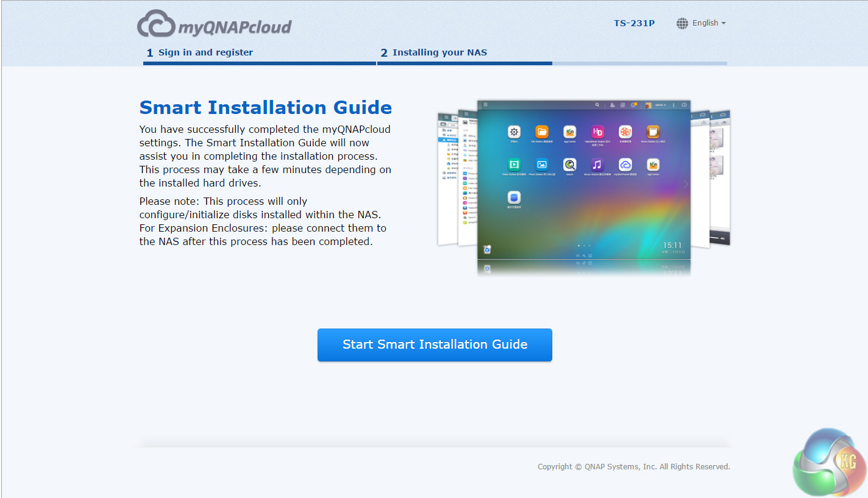Click the recycle bin icon in preview
The image size is (868, 498).
pyautogui.click(x=487, y=249)
